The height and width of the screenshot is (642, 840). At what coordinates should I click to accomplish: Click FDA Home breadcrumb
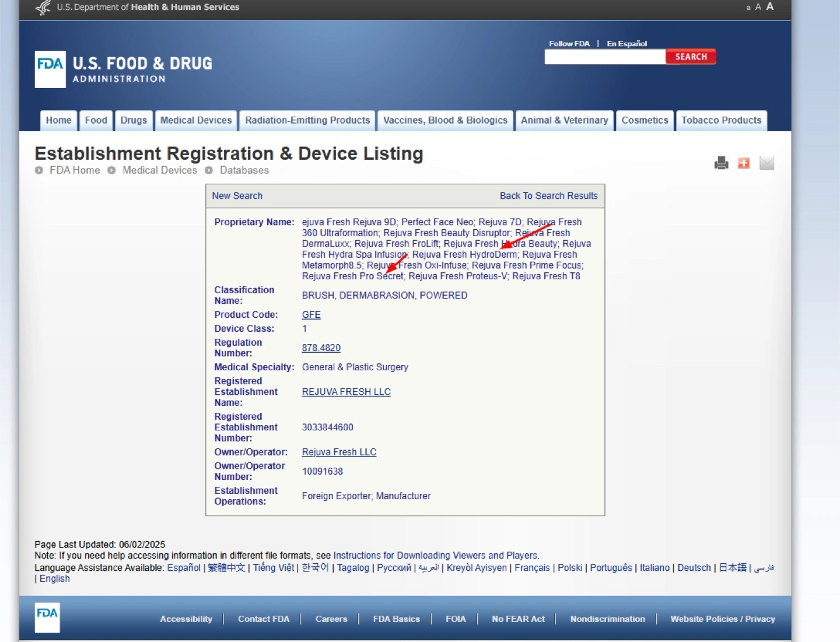click(x=75, y=170)
